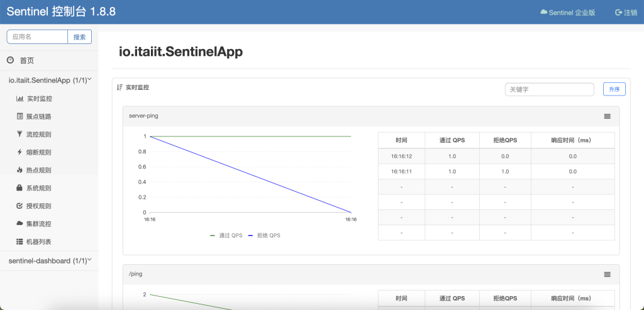Click 注销 to log out

click(x=626, y=13)
